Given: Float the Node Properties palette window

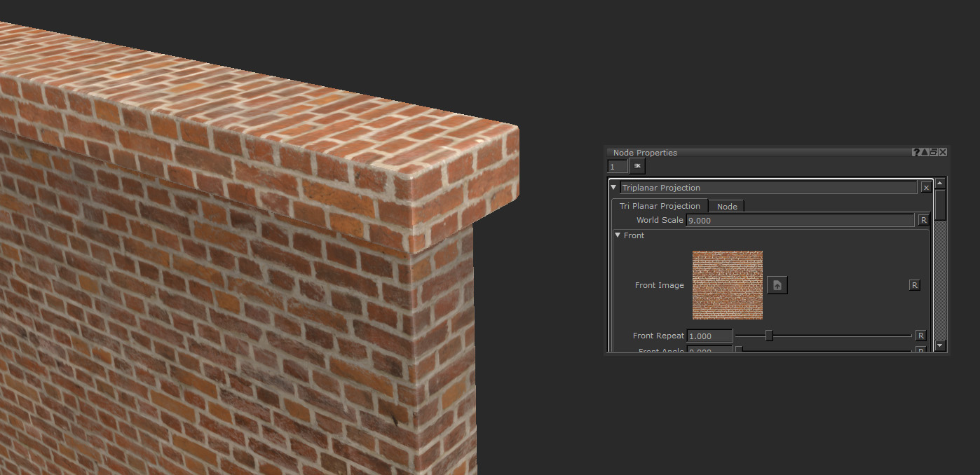Looking at the screenshot, I should 934,152.
